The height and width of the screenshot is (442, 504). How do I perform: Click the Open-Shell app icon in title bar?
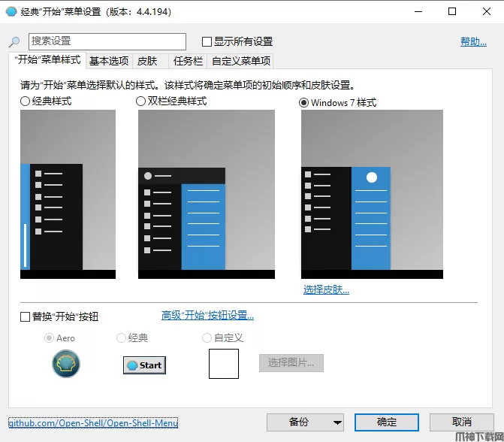(11, 11)
